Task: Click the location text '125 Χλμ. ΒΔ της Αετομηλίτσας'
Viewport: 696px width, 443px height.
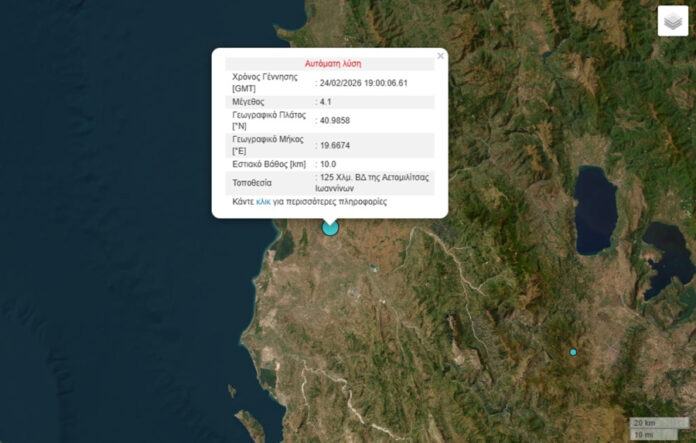Action: (x=374, y=177)
